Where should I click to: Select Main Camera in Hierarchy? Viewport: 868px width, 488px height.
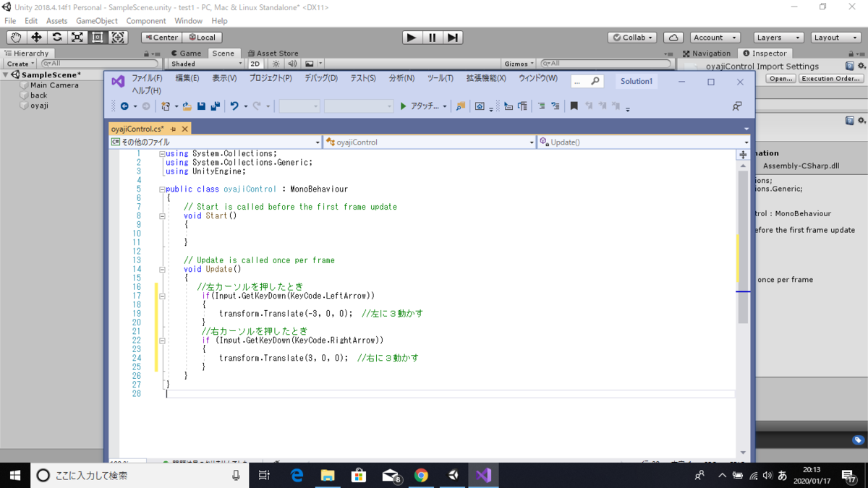click(54, 85)
